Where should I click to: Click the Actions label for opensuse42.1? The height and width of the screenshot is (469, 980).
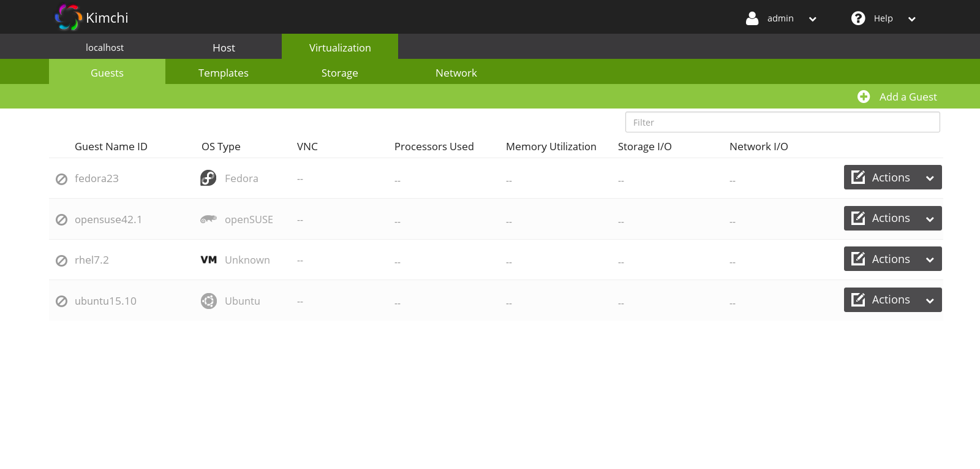coord(891,218)
